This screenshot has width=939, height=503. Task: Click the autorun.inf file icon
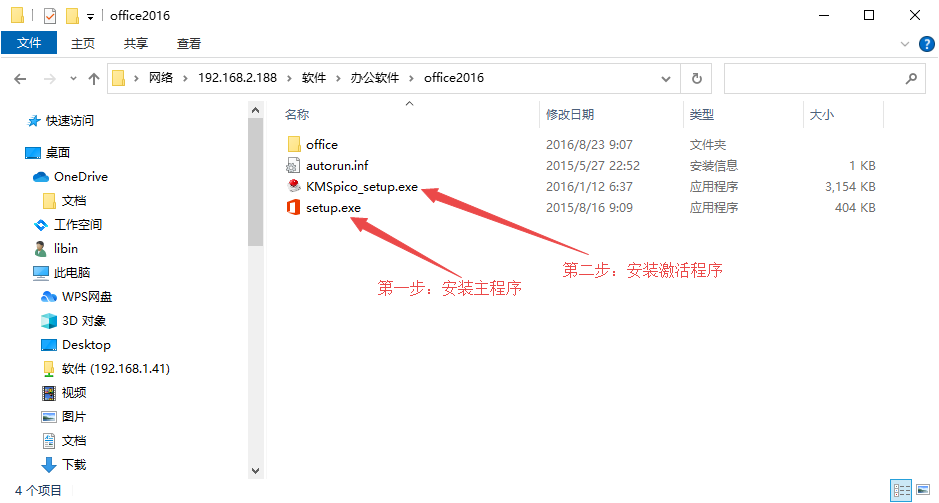tap(293, 165)
